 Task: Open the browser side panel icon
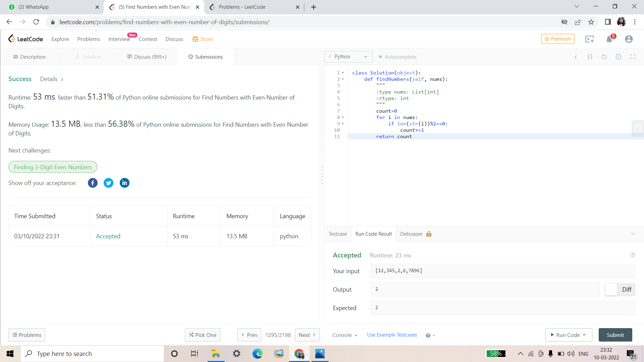tap(608, 22)
